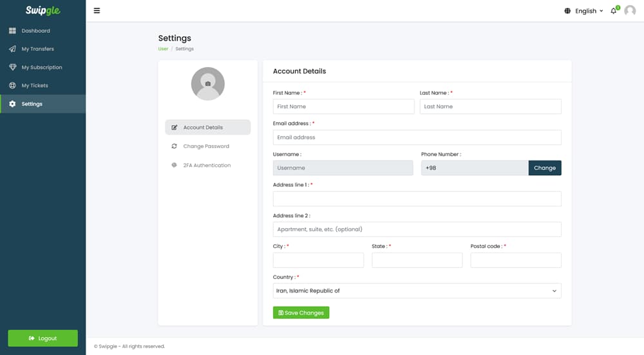Screen dimensions: 644x355
Task: Click the Dashboard grid icon
Action: 12,31
